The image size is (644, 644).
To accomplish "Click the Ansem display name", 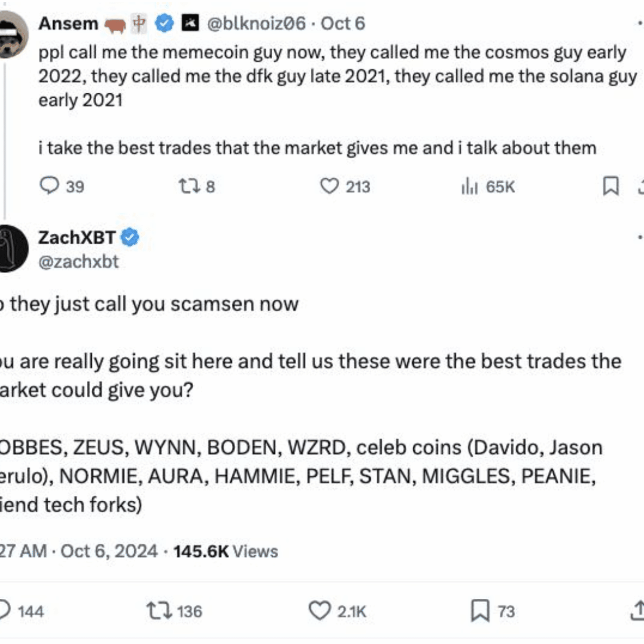I will (68, 24).
